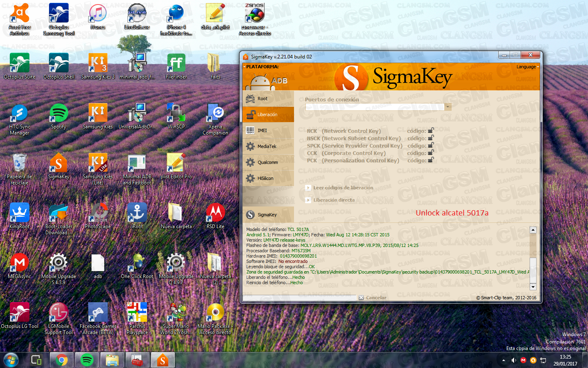
Task: Switch to the MediaTek tab
Action: (x=268, y=146)
